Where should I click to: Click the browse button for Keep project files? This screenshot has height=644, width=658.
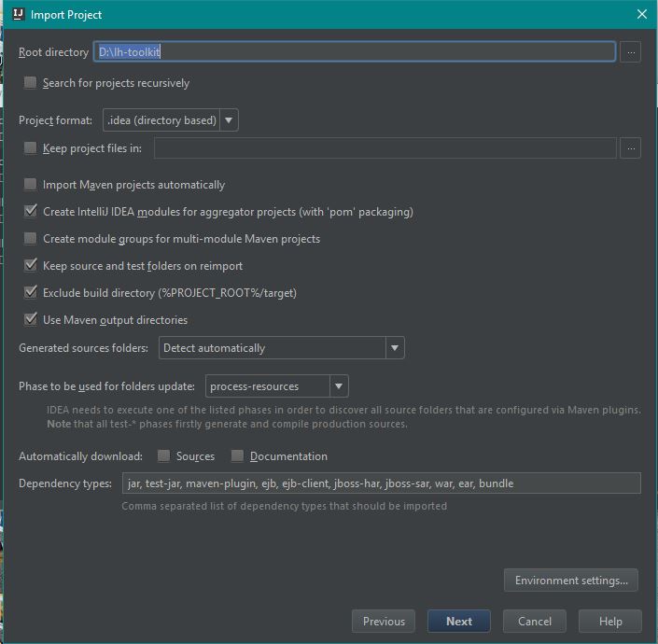[630, 148]
